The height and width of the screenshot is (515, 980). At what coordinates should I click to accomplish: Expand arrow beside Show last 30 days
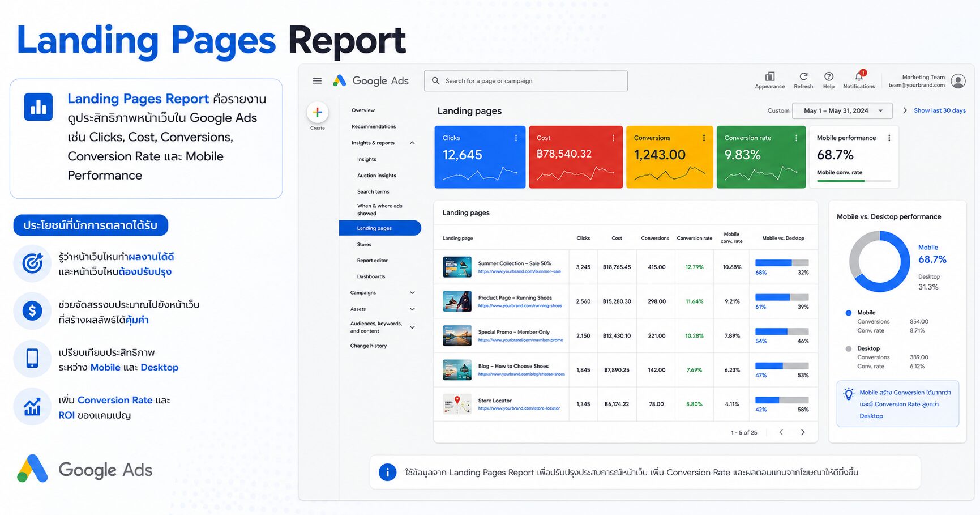click(x=904, y=110)
